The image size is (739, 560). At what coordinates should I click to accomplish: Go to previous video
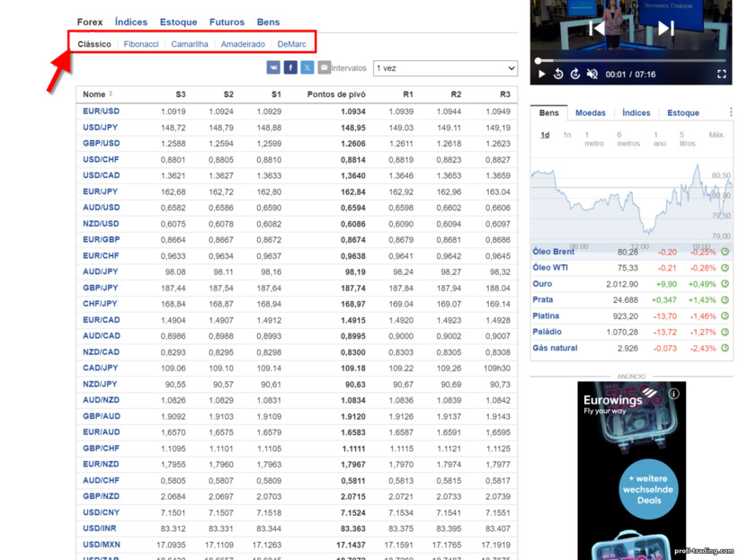(597, 28)
